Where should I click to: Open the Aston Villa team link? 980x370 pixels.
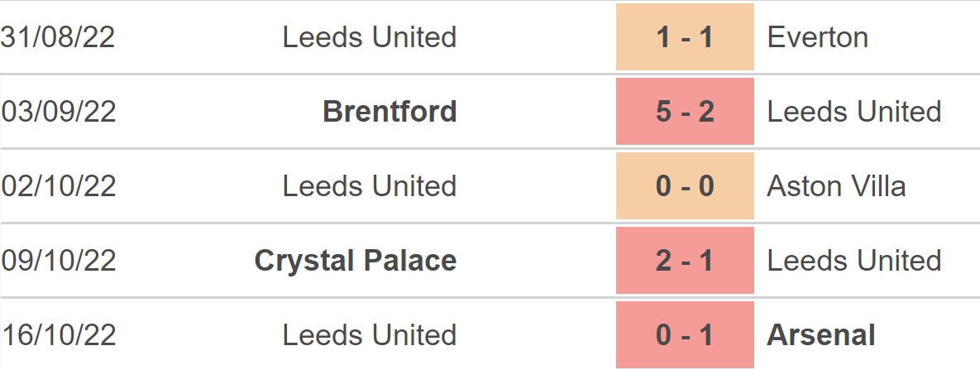click(x=836, y=186)
